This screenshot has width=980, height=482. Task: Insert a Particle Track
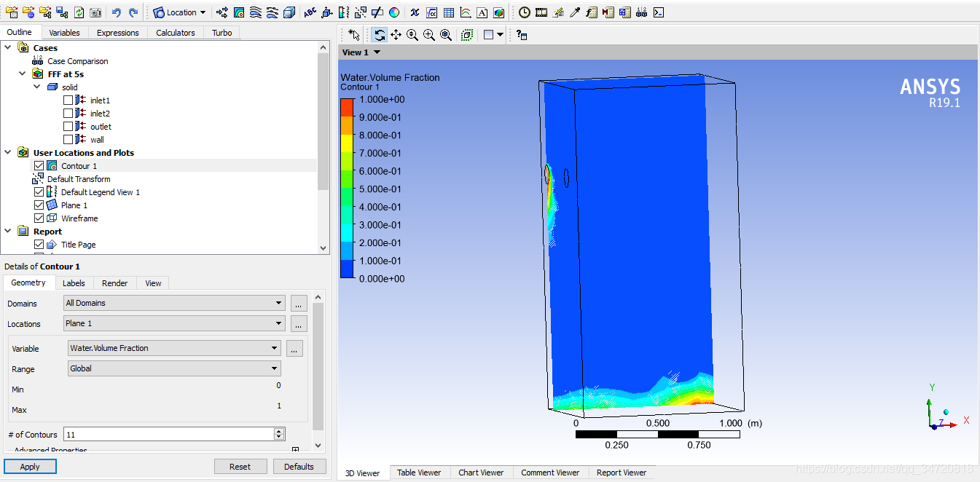(273, 12)
